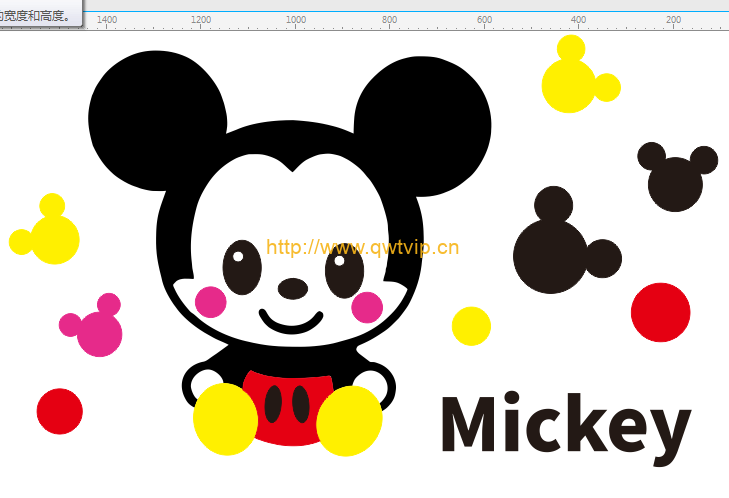Select the pink cheek on Mickey's left side
This screenshot has width=729, height=498.
click(x=211, y=302)
